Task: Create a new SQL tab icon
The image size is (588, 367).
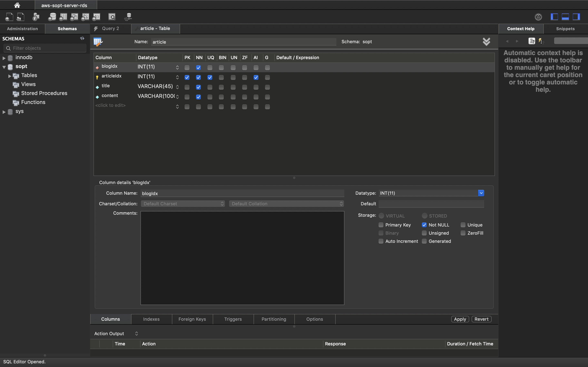Action: [x=9, y=17]
